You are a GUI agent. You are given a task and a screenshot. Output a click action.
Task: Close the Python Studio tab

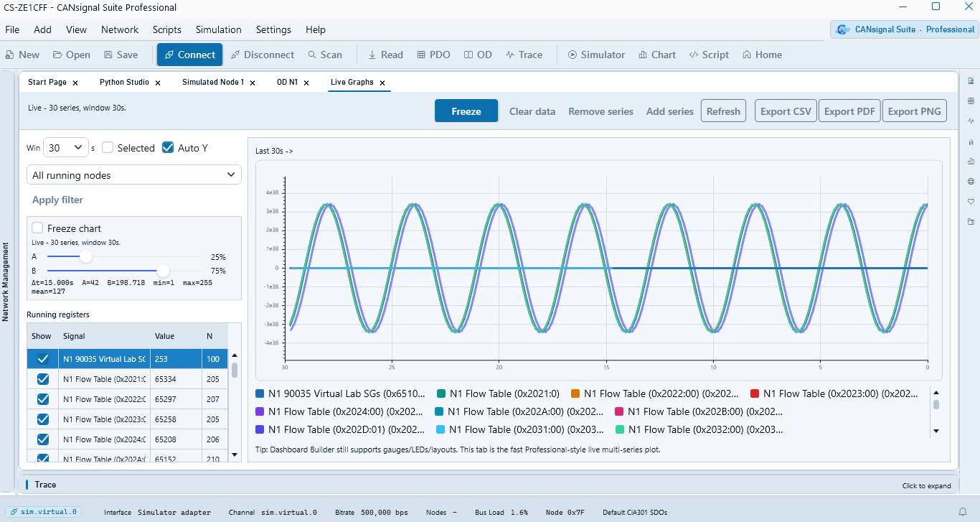158,83
